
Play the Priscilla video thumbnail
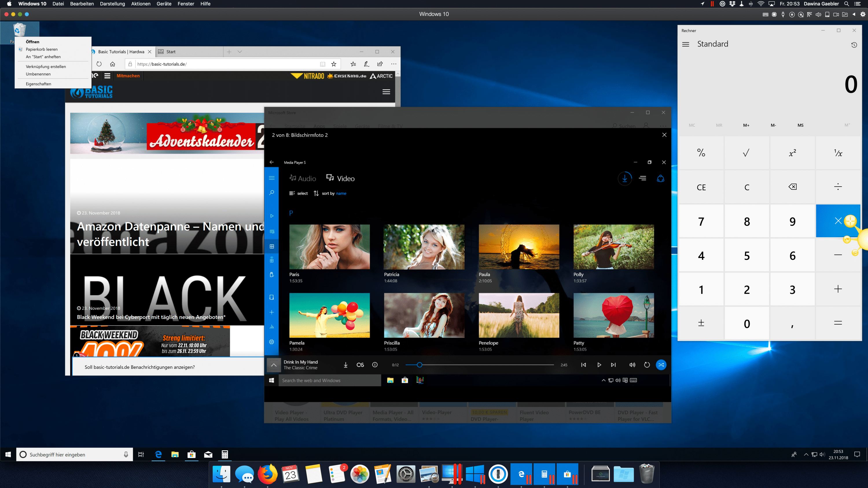pyautogui.click(x=424, y=316)
